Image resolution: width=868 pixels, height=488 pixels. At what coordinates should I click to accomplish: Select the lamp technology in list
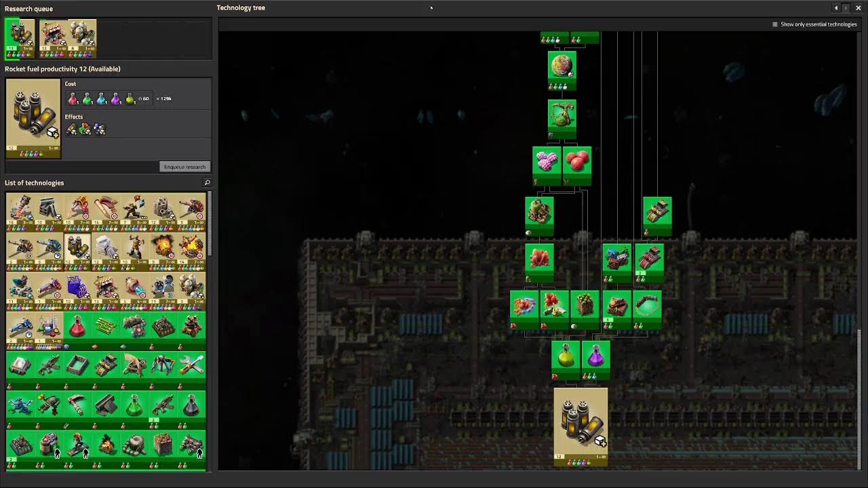(20, 370)
